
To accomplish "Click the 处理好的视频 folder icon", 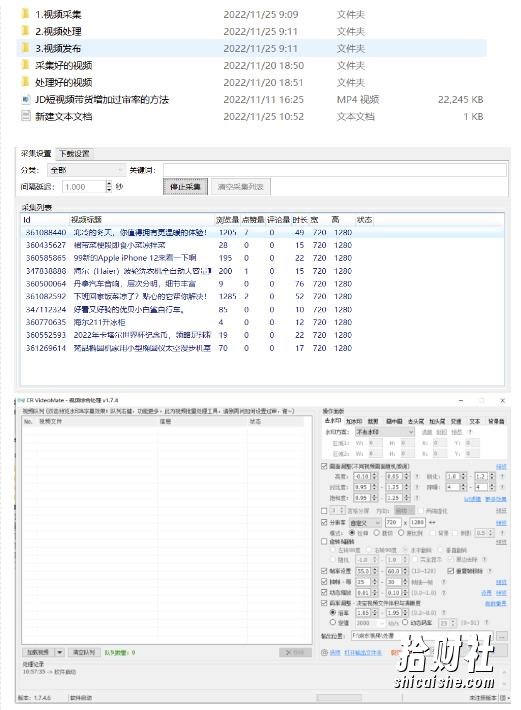I will click(x=25, y=82).
